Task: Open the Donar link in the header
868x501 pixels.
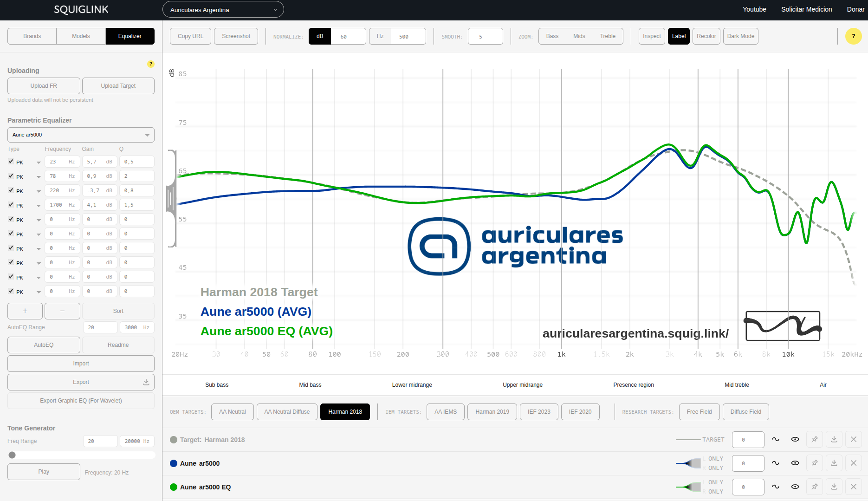Action: click(855, 9)
